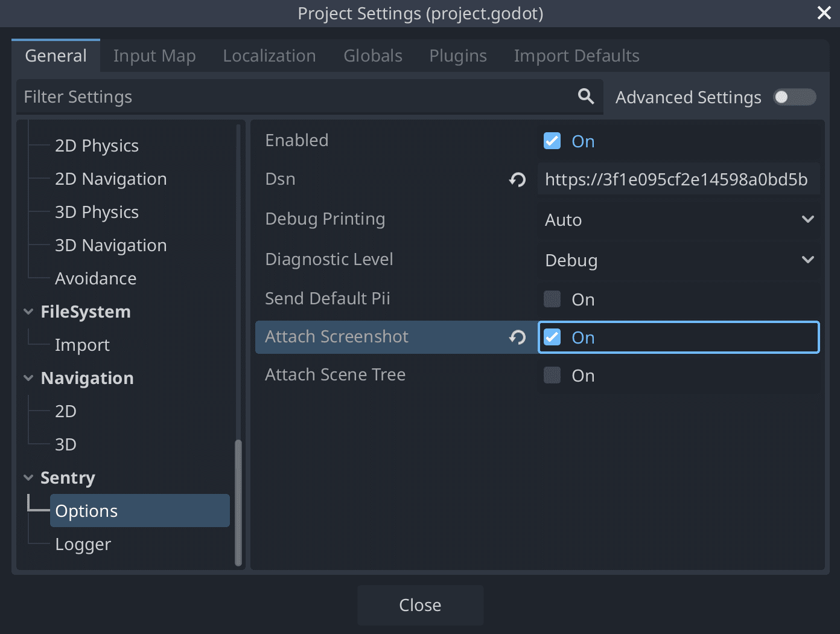Switch to the Input Map tab
Image resolution: width=840 pixels, height=634 pixels.
(x=154, y=56)
